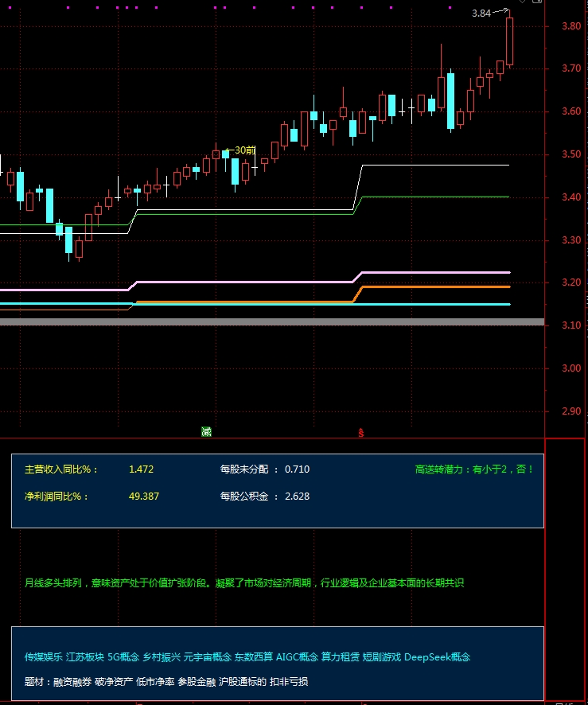Click the 沪股通标的 theme tag

point(243,682)
